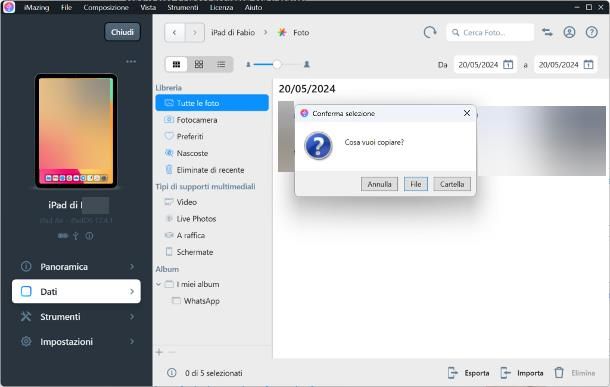610x387 pixels.
Task: Open the Vista menu
Action: [x=148, y=7]
